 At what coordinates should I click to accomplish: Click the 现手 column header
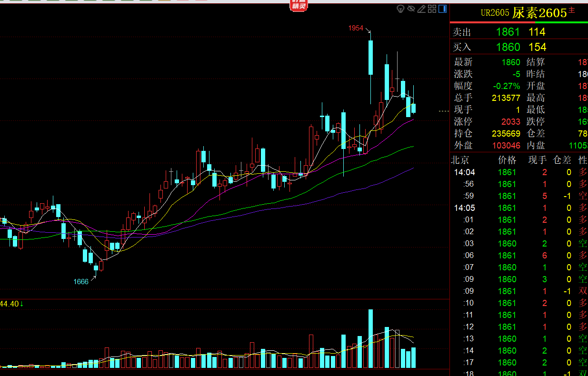pyautogui.click(x=537, y=160)
